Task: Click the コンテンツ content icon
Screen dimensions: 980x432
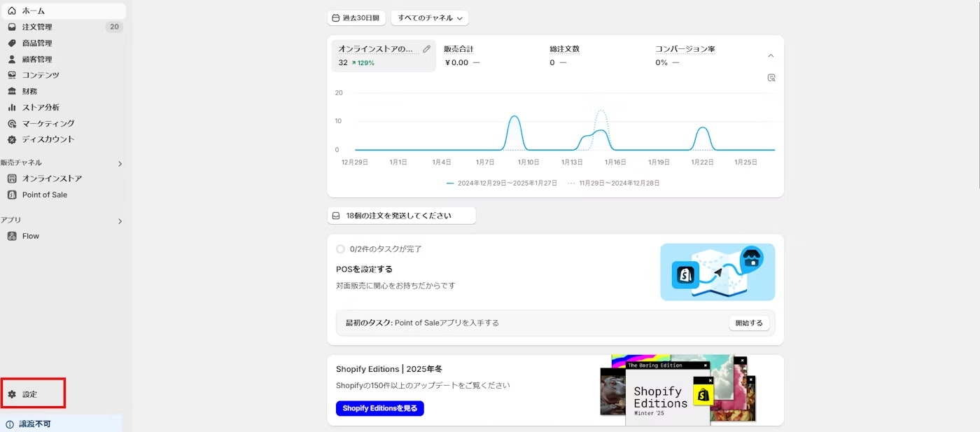Action: pyautogui.click(x=12, y=75)
